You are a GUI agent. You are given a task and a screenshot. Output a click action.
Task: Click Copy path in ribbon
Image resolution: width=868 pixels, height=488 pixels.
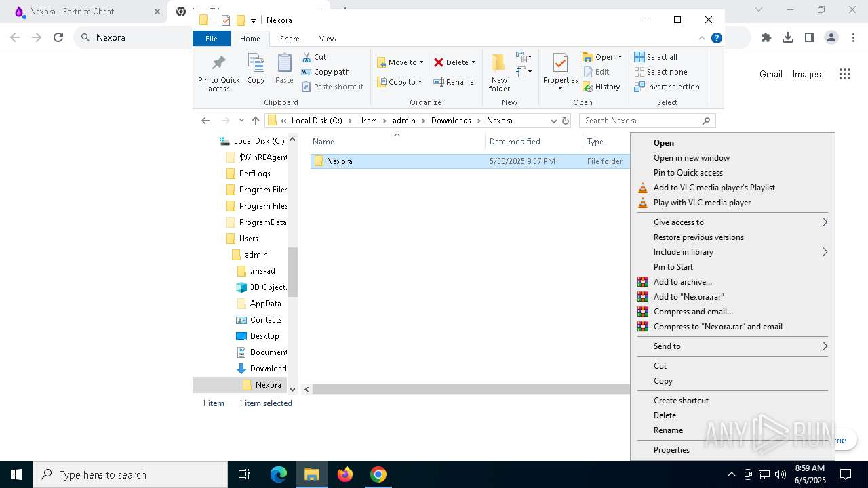coord(325,72)
